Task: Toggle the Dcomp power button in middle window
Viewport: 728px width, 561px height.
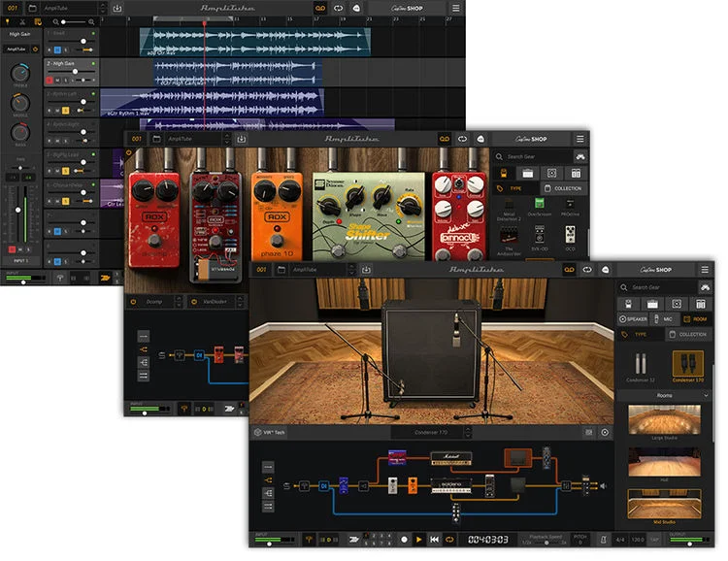Action: click(134, 302)
